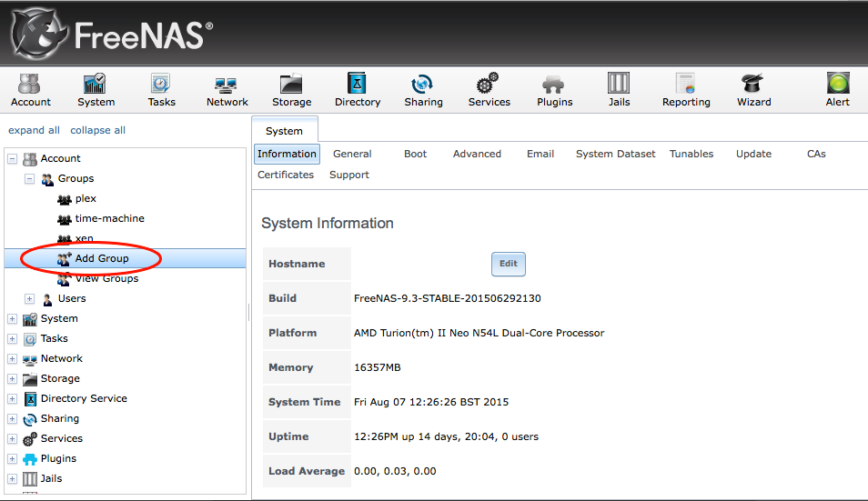Select the main System tab

pyautogui.click(x=285, y=131)
